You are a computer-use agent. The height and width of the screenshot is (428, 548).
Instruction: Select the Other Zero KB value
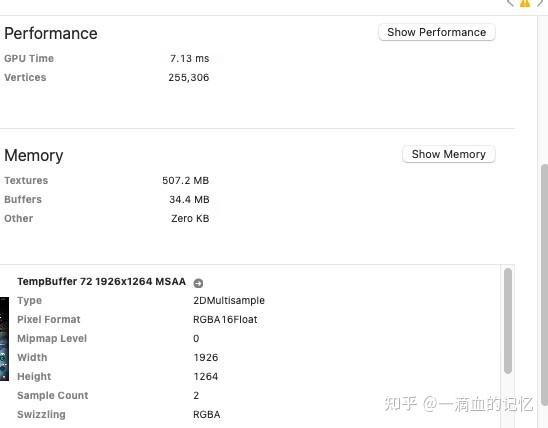190,218
